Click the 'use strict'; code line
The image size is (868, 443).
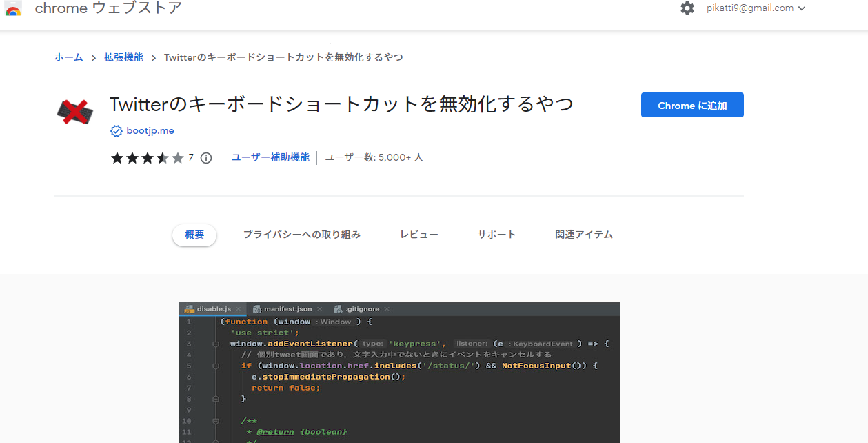[265, 333]
